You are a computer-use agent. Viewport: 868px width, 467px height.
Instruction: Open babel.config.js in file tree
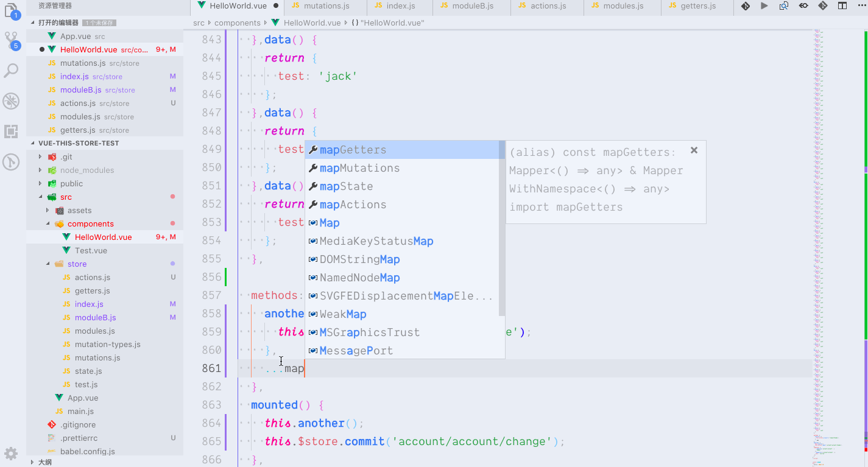point(105,451)
